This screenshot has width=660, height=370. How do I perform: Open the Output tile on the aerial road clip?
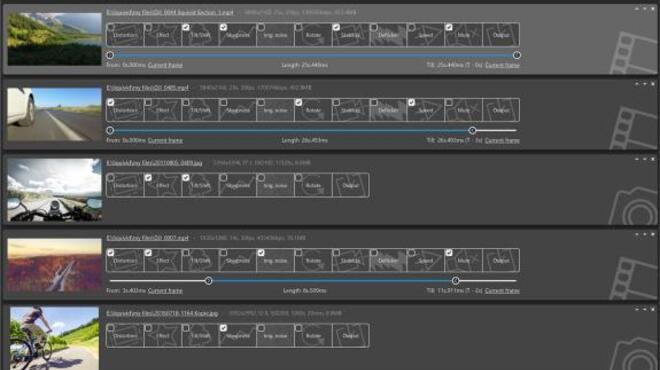click(501, 261)
